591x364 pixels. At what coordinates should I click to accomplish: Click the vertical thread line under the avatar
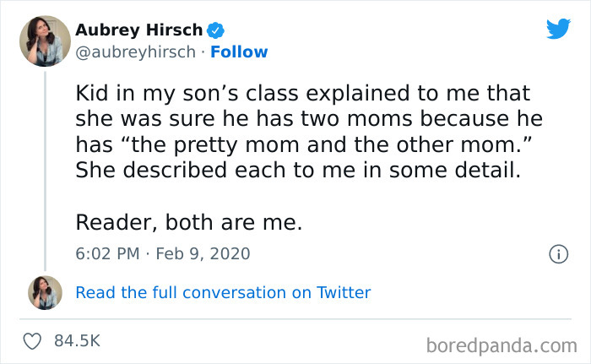point(45,169)
